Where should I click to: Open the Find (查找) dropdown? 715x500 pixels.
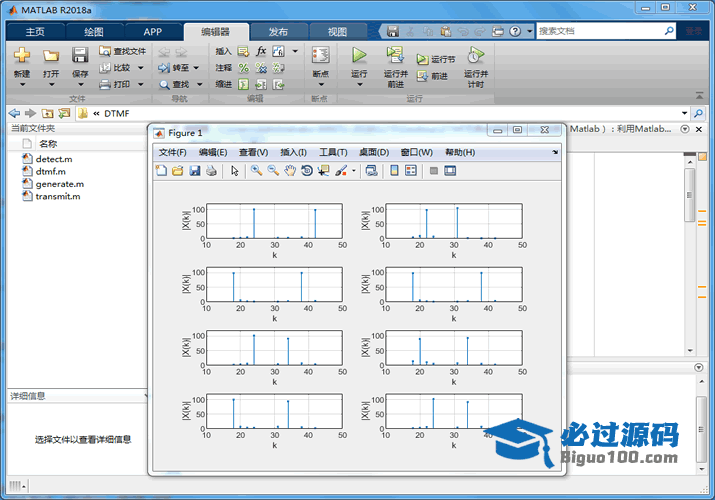click(199, 84)
